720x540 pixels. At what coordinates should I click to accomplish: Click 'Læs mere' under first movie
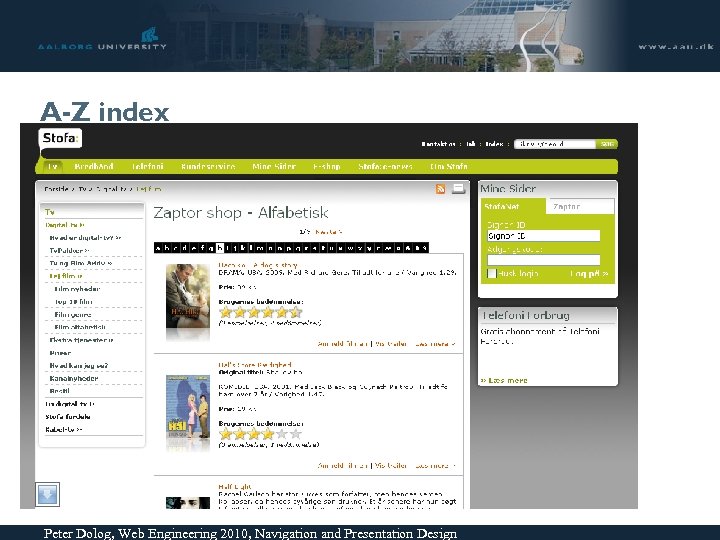(435, 344)
